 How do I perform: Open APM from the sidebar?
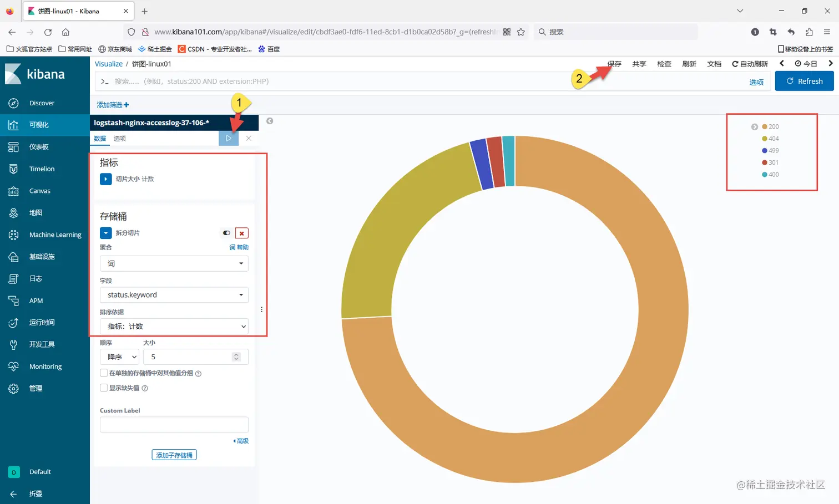(x=36, y=301)
